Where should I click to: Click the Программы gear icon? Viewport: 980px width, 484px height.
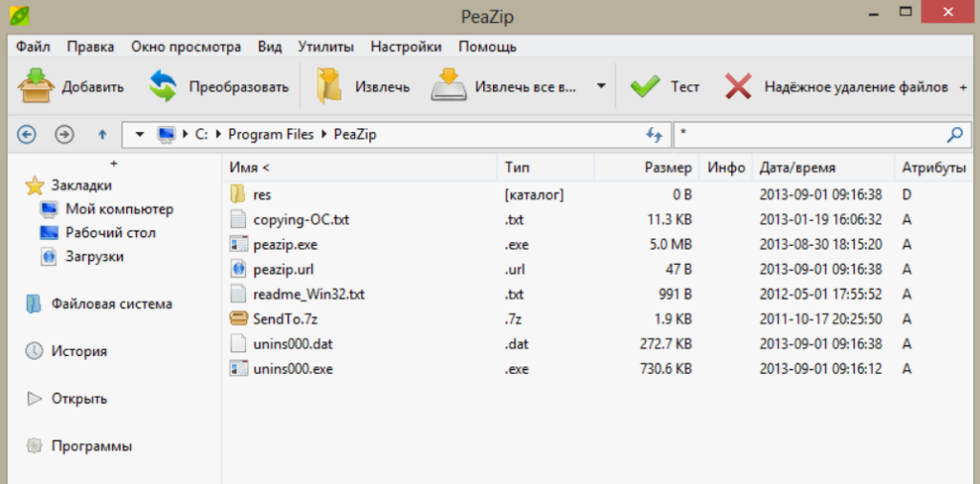coord(34,446)
